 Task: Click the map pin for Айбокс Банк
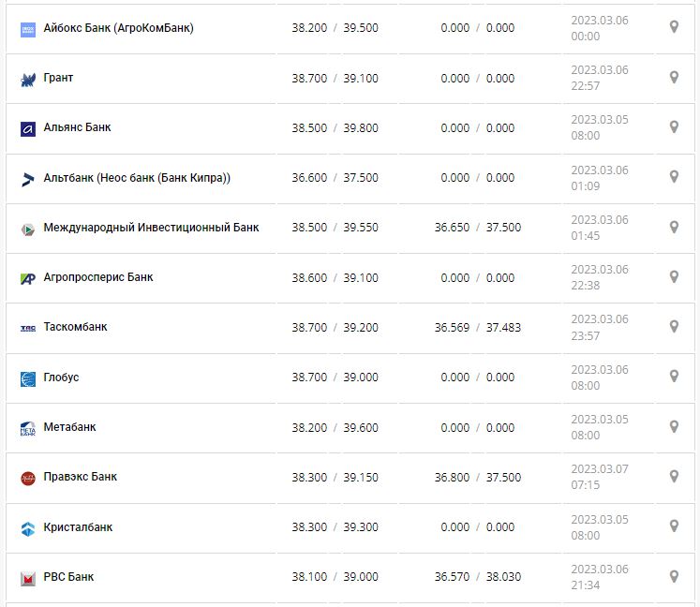click(673, 27)
